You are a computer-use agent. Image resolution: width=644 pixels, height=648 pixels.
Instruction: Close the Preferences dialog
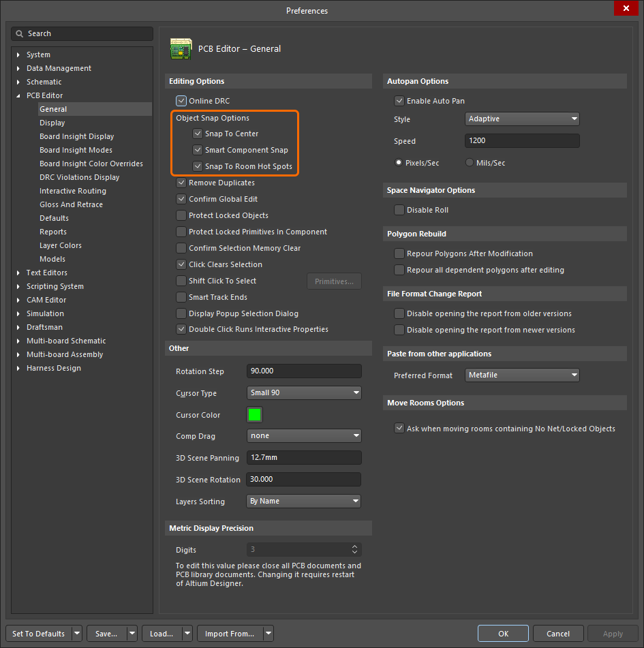626,8
